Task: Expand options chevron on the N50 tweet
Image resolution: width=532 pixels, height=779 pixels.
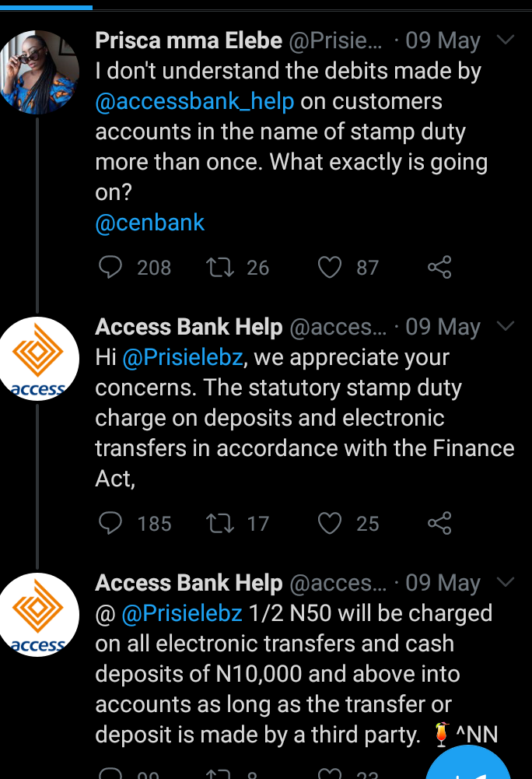Action: [506, 582]
